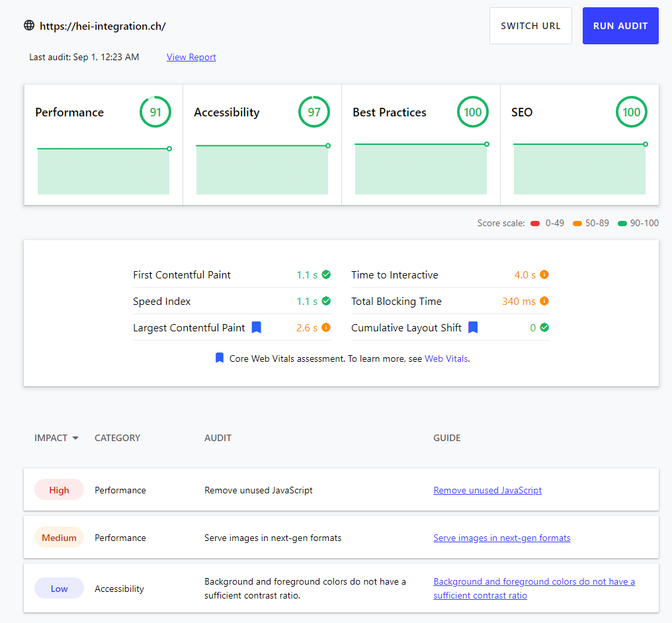Click the Accessibility score gauge showing 97
The width and height of the screenshot is (672, 623).
[x=314, y=112]
